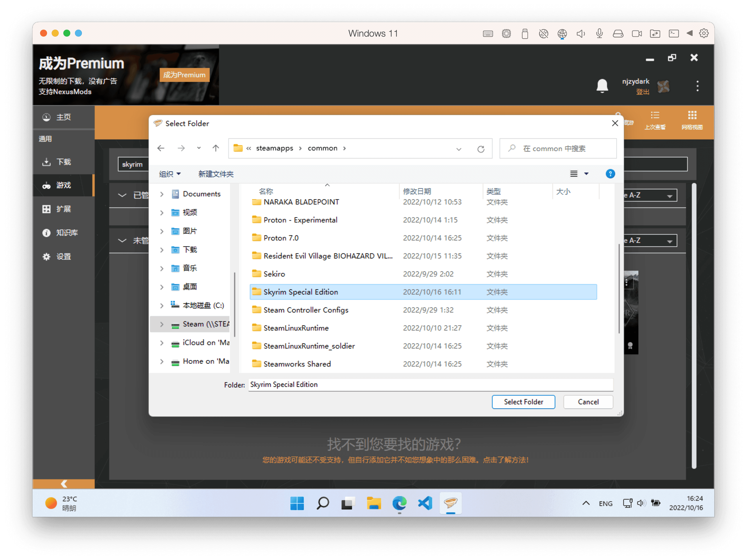747x560 pixels.
Task: Click the njzydark profile avatar
Action: 663,87
